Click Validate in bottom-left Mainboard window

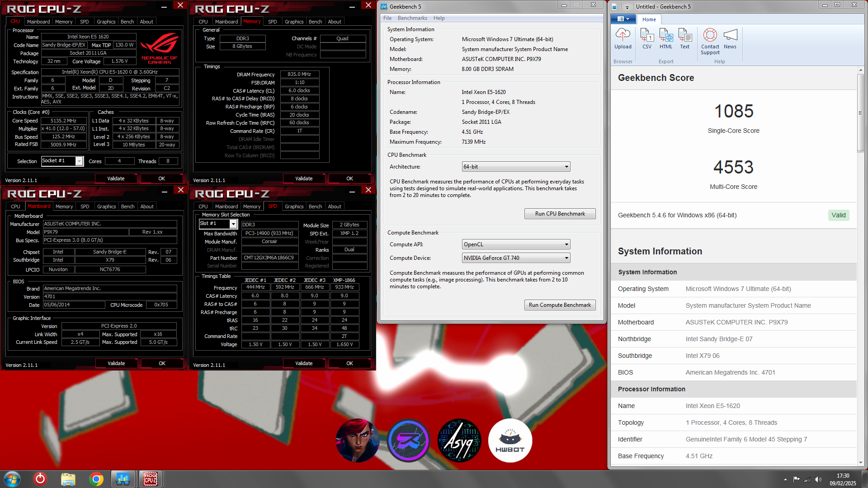(x=116, y=363)
